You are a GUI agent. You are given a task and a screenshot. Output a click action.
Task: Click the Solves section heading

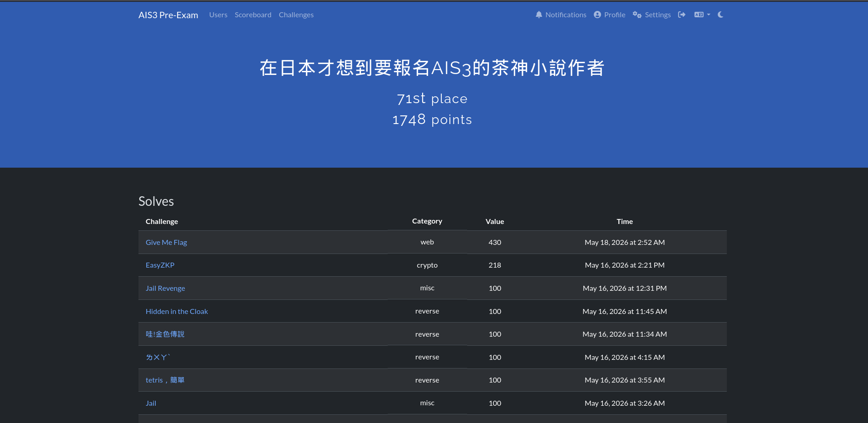click(156, 201)
